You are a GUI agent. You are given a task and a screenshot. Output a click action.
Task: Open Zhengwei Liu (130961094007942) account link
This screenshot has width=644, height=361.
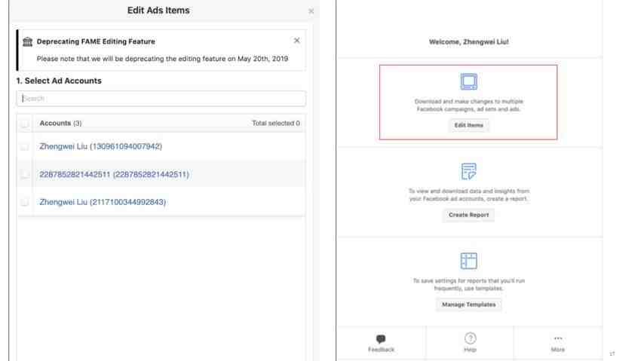(100, 147)
